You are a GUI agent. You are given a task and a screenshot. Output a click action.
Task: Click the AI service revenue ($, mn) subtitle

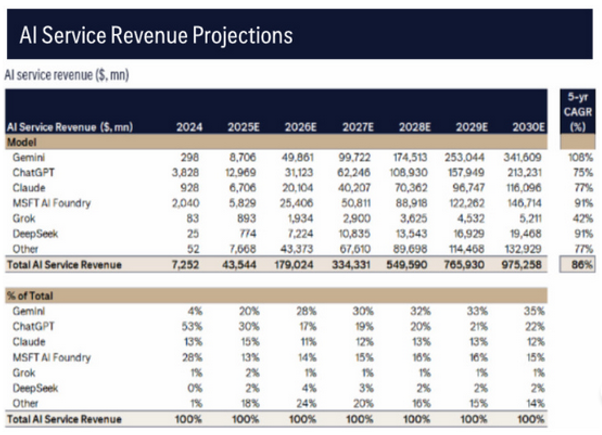66,75
